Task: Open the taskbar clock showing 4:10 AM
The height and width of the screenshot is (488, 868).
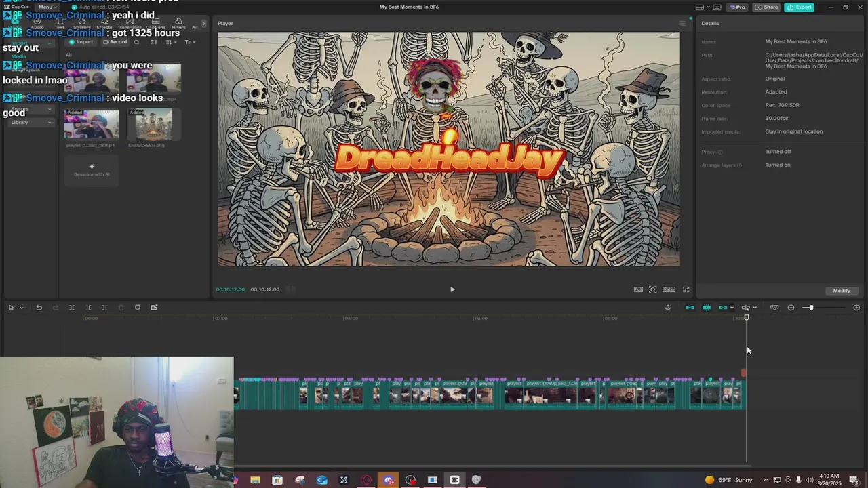Action: 829,480
